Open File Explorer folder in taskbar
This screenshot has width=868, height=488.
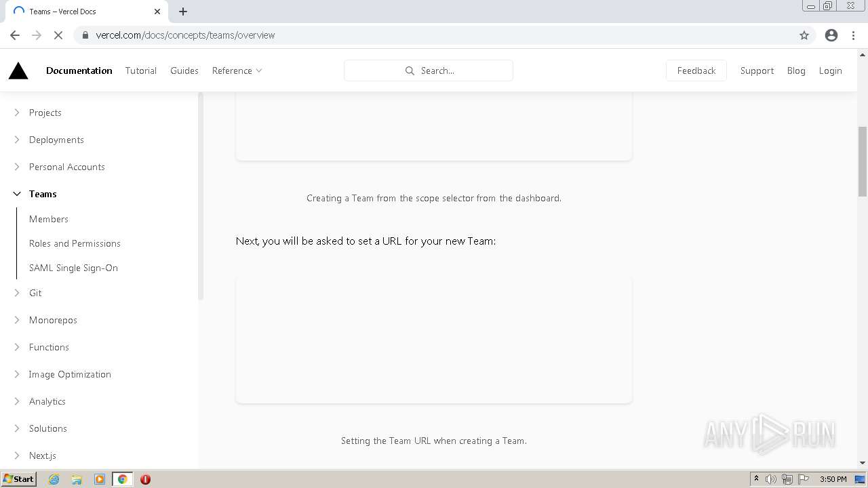click(77, 479)
